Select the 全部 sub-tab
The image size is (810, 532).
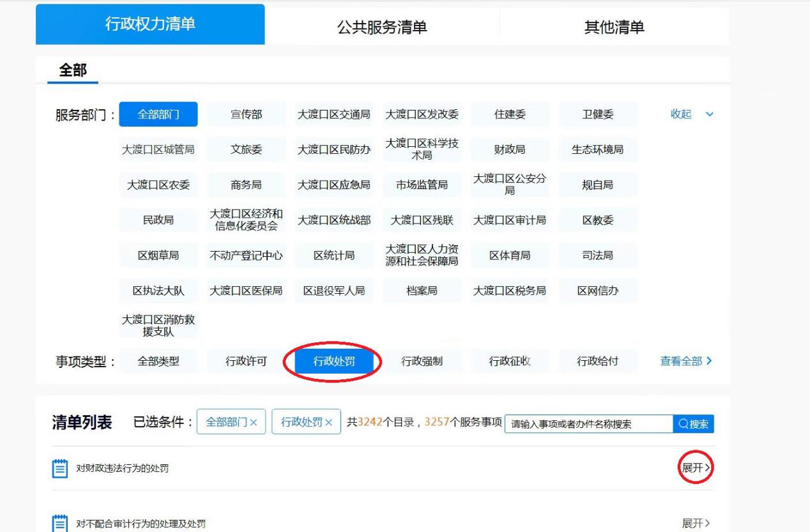(x=73, y=70)
